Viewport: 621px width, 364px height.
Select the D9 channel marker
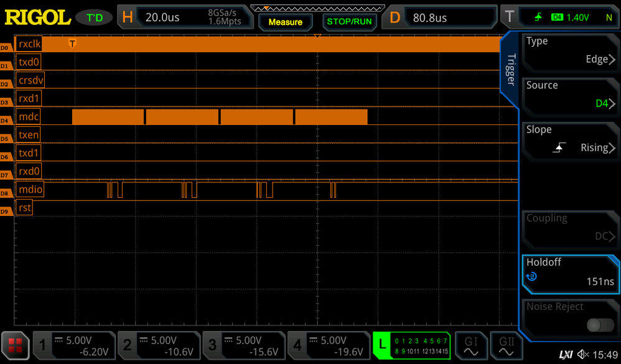6,212
